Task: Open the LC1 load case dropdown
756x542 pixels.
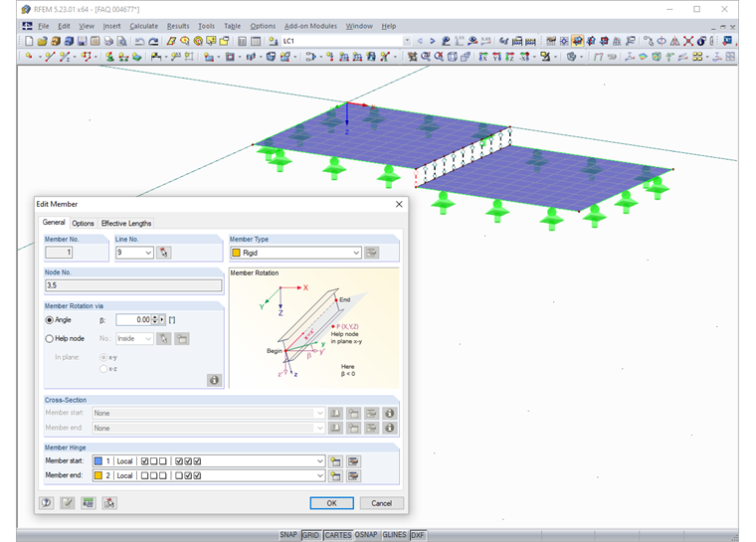Action: point(408,41)
